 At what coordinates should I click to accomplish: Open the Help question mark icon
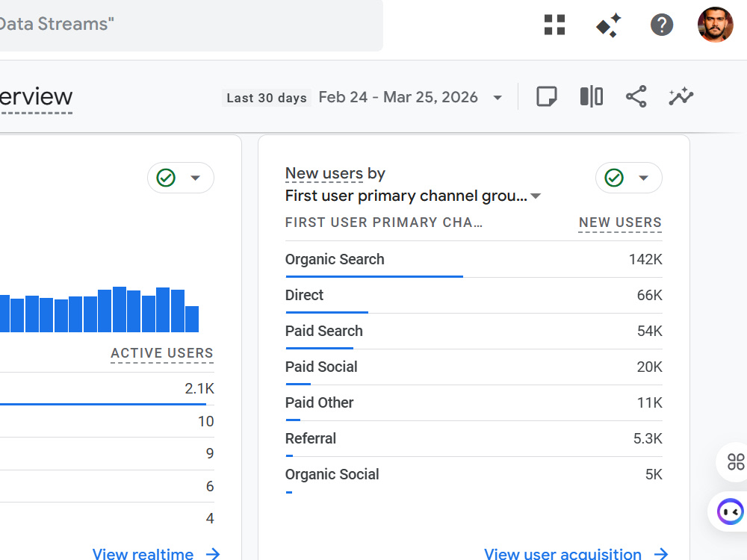(662, 25)
